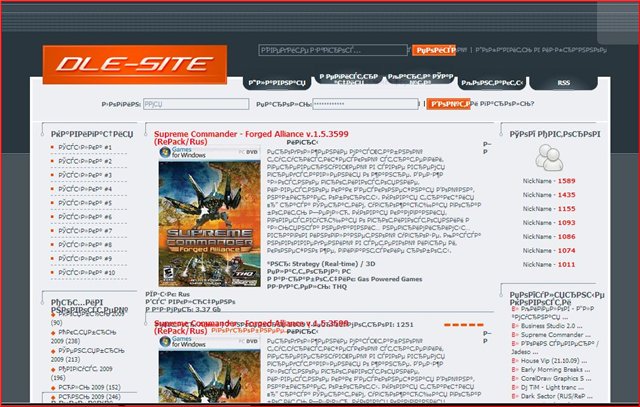The width and height of the screenshot is (640, 407).
Task: Open archive link 2009 (238)
Action: [84, 337]
